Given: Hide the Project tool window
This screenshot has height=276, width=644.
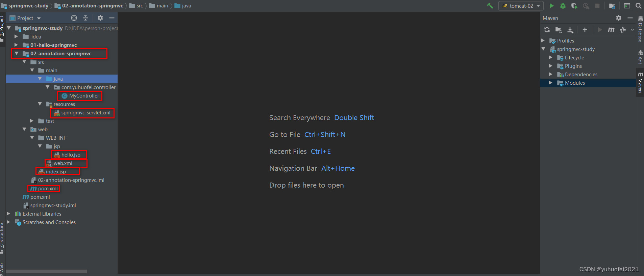Looking at the screenshot, I should pyautogui.click(x=112, y=18).
